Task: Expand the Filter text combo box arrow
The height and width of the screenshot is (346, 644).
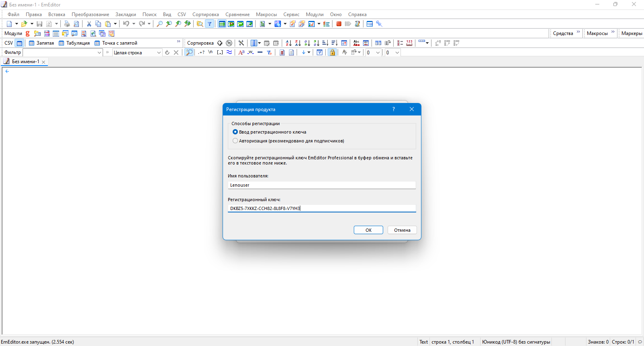Action: tap(99, 53)
